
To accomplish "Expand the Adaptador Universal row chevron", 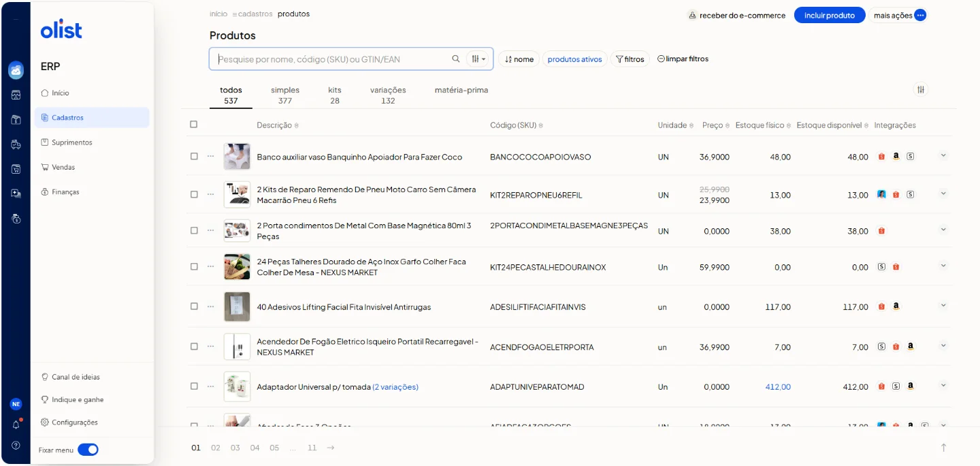I will tap(943, 385).
